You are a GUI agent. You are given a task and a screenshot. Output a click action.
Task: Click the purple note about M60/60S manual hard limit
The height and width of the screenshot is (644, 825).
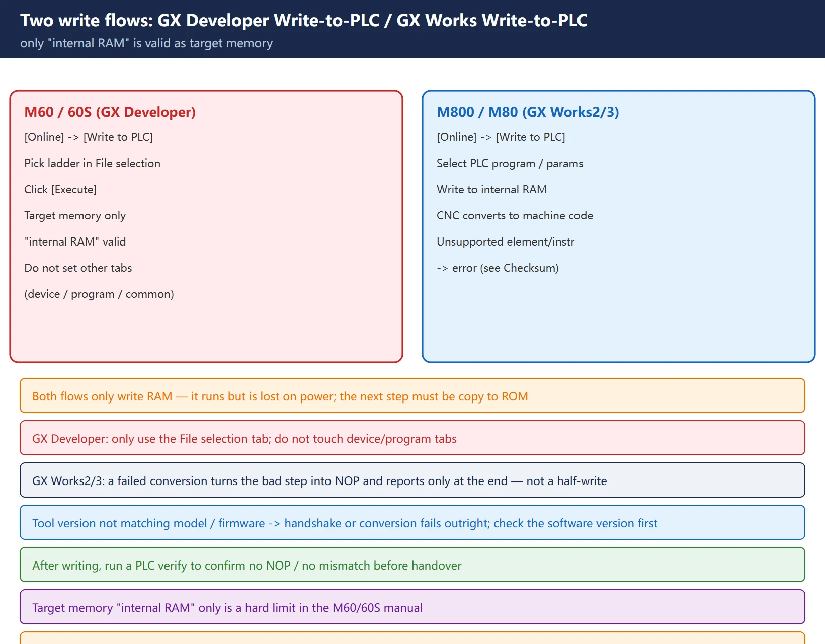coord(412,607)
